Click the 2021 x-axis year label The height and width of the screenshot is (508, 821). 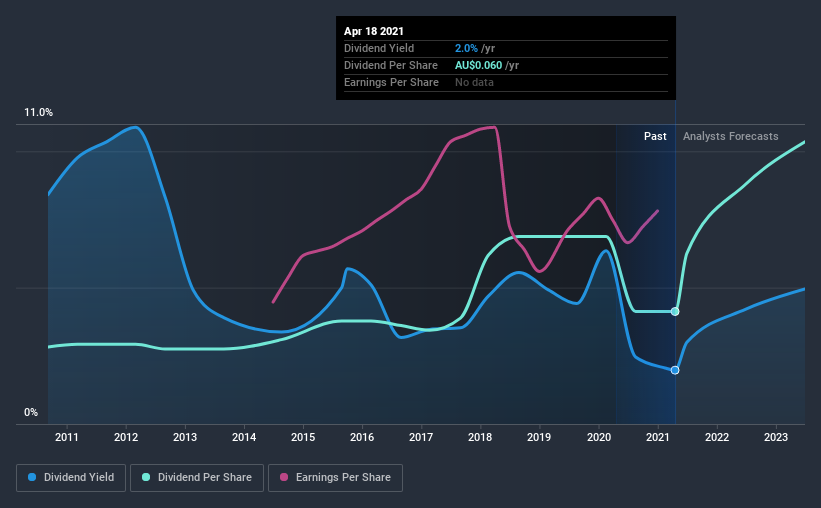coord(658,437)
